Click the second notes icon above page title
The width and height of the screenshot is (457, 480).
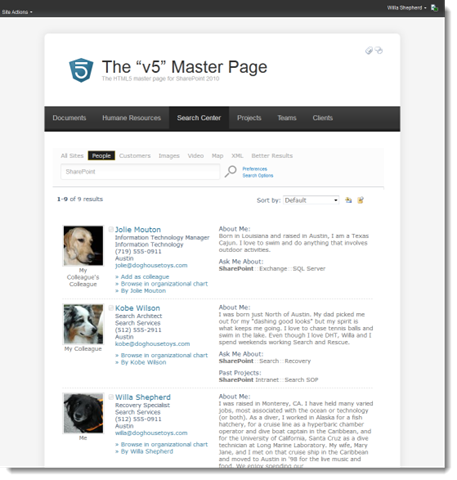tap(379, 50)
